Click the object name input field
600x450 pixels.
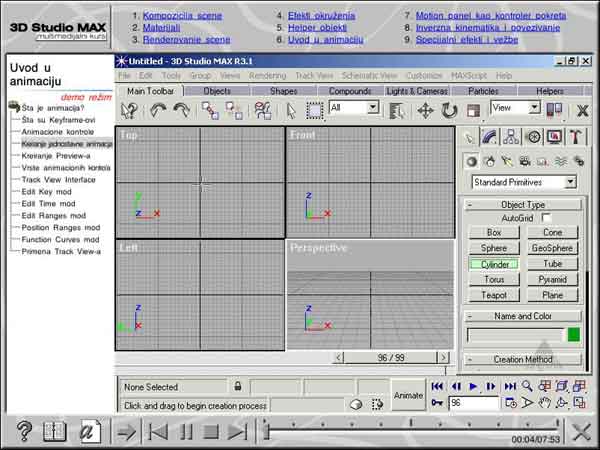(515, 335)
